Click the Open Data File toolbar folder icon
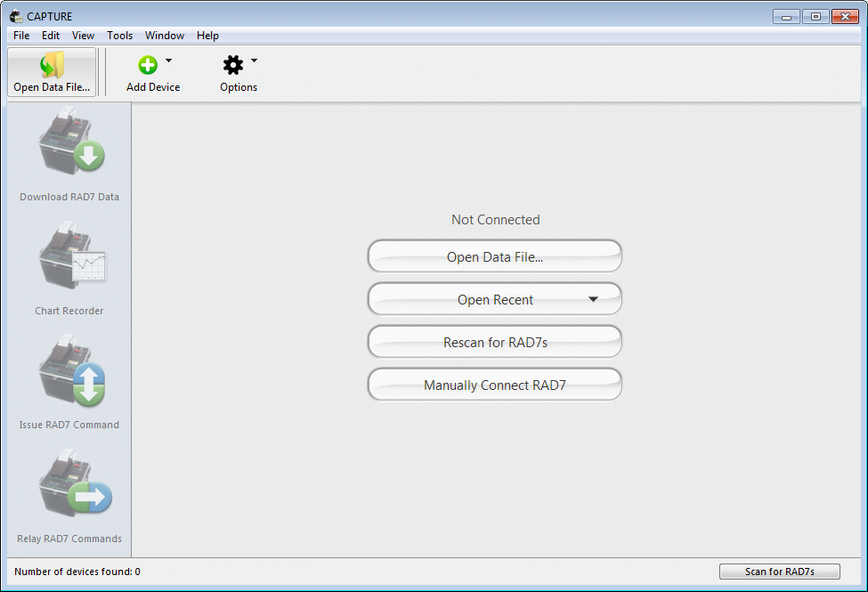 click(x=52, y=65)
